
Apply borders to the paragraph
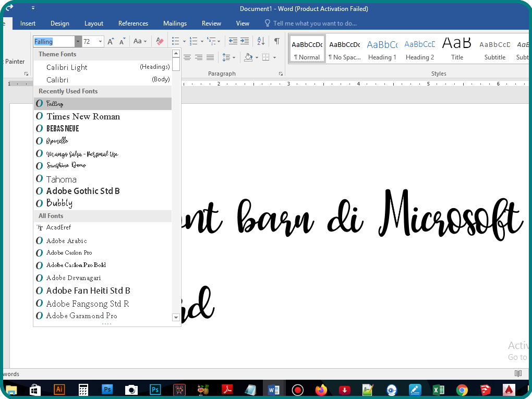266,57
